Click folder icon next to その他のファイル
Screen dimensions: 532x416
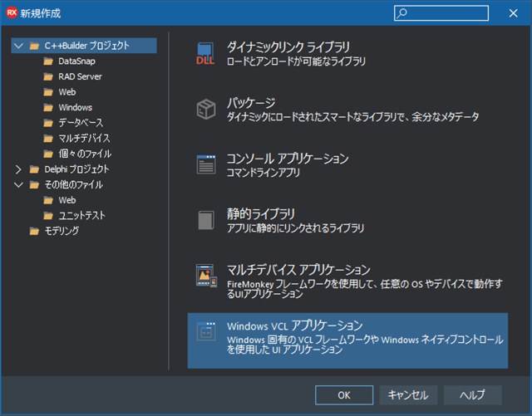pyautogui.click(x=34, y=185)
